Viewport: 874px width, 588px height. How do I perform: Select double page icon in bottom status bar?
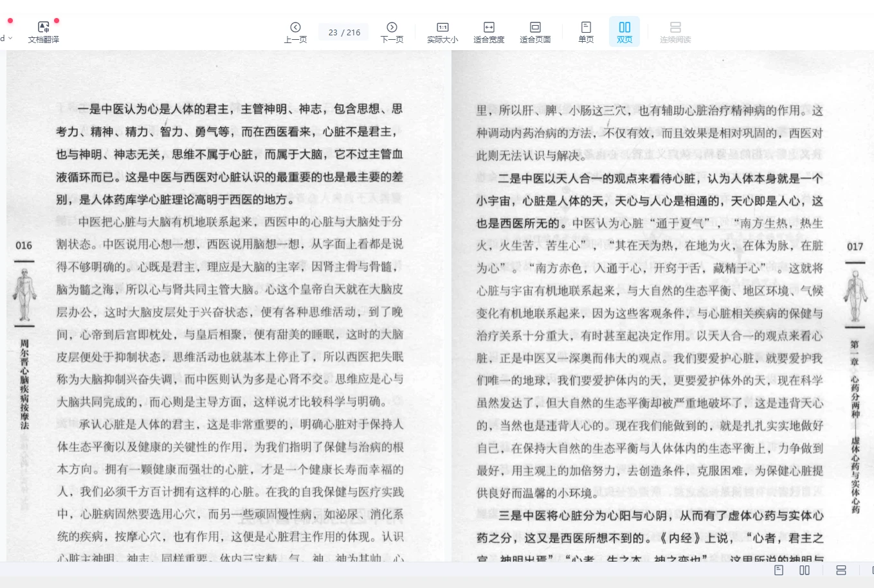805,570
